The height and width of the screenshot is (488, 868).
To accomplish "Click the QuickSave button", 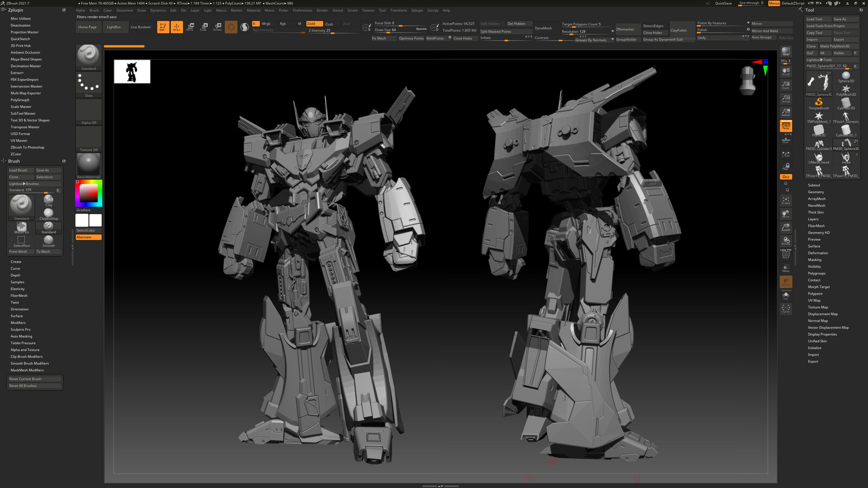I will tap(723, 3).
